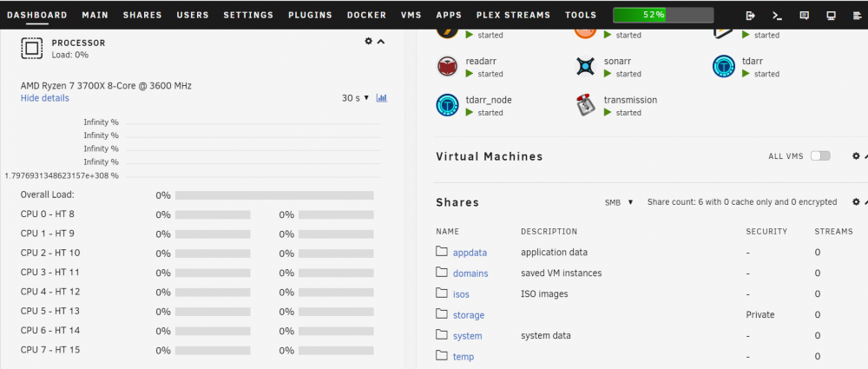Click the transmission container icon
Screen dimensions: 868x369
585,105
